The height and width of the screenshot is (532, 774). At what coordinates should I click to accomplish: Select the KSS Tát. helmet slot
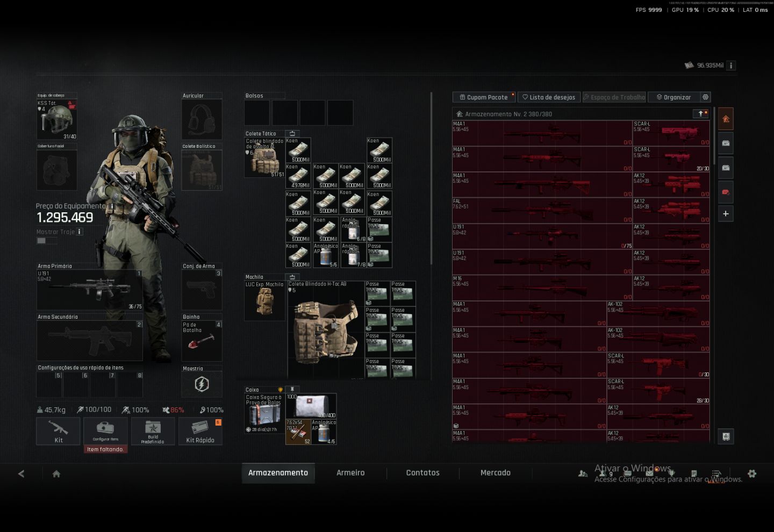pyautogui.click(x=56, y=119)
